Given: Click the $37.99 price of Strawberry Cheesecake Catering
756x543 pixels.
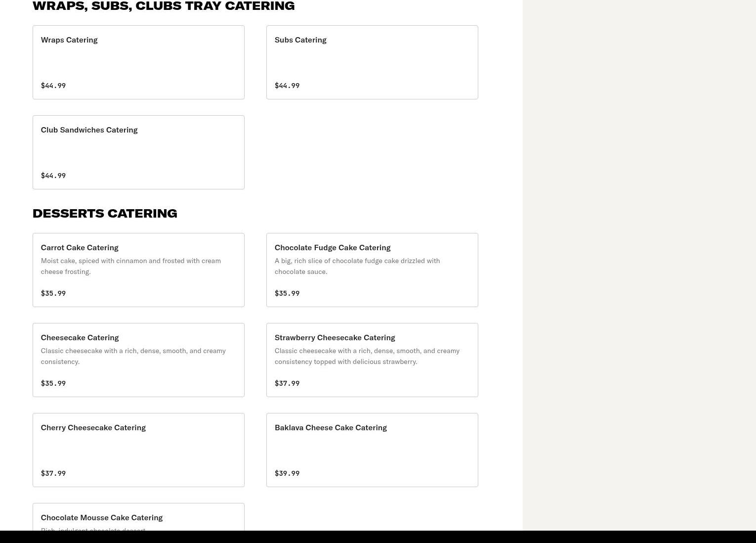Looking at the screenshot, I should tap(287, 383).
